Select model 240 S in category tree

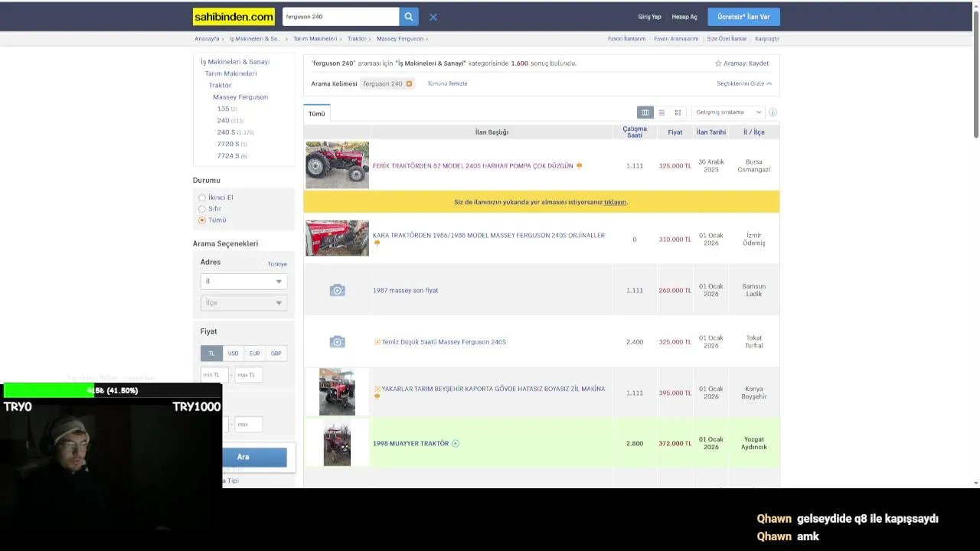pos(226,132)
